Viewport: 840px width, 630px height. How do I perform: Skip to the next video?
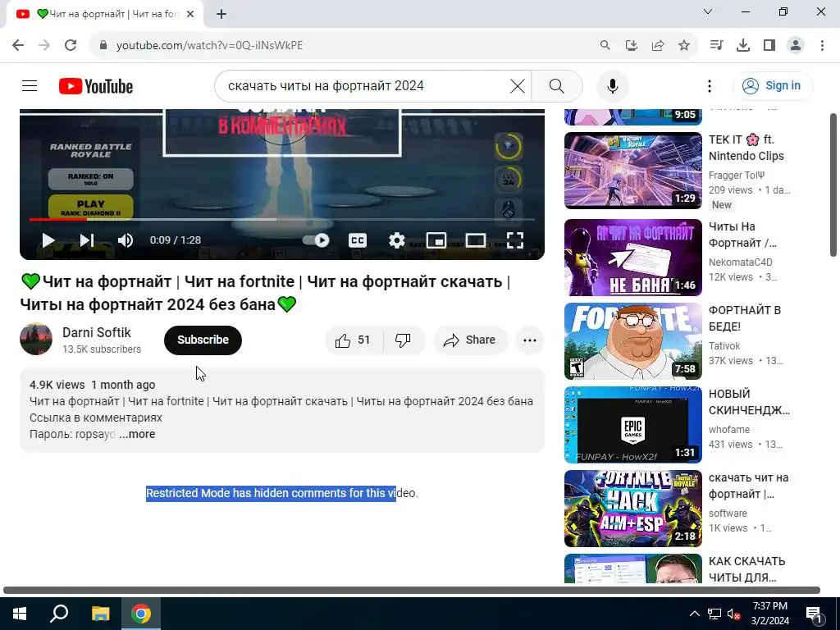pos(87,240)
